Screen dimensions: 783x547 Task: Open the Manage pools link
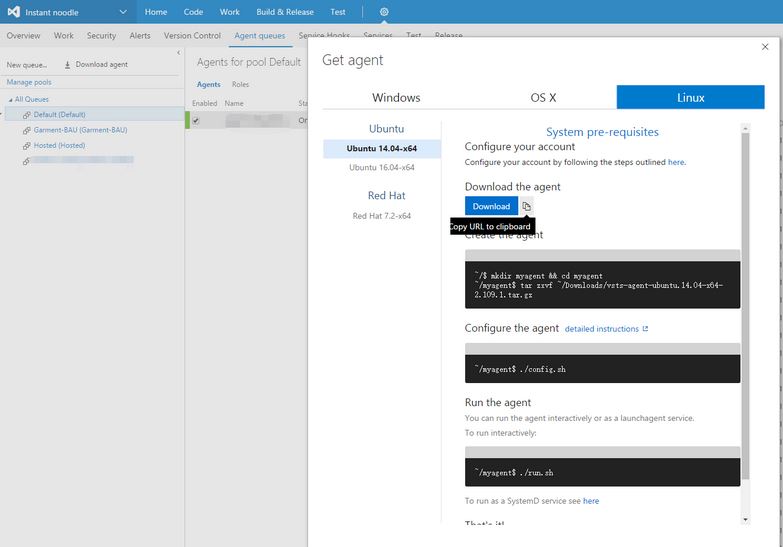click(29, 82)
